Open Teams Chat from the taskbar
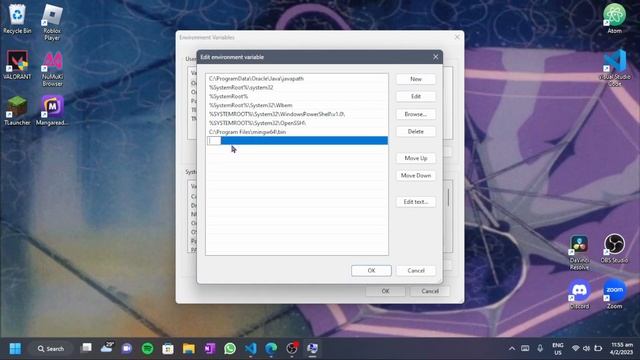 coord(127,348)
